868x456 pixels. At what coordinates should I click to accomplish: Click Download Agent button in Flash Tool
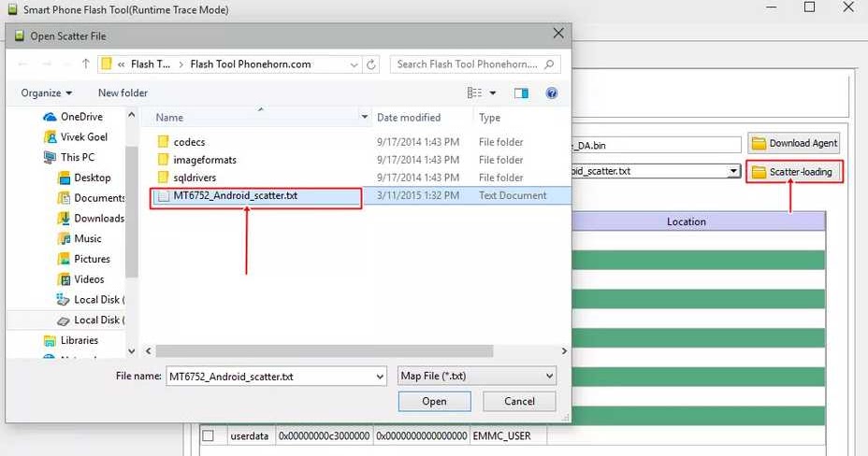point(794,143)
